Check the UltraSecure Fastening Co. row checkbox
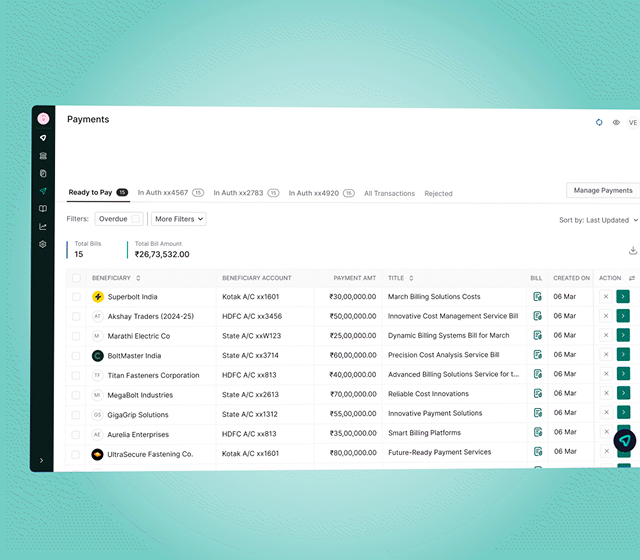 (76, 454)
